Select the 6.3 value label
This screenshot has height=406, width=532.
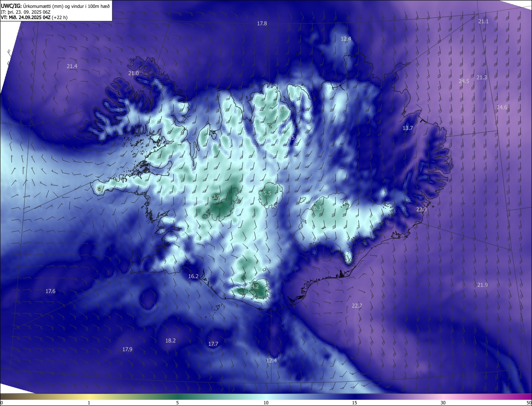tap(318, 208)
